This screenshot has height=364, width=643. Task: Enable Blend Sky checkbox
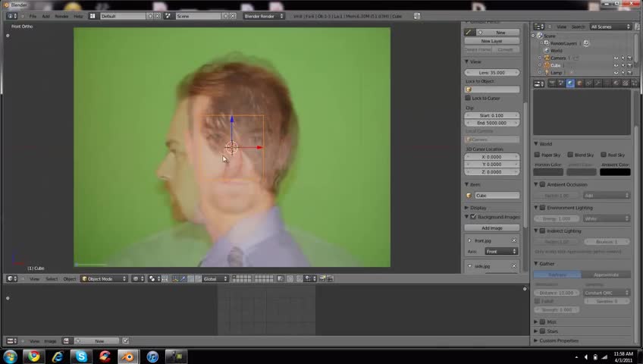tap(570, 155)
